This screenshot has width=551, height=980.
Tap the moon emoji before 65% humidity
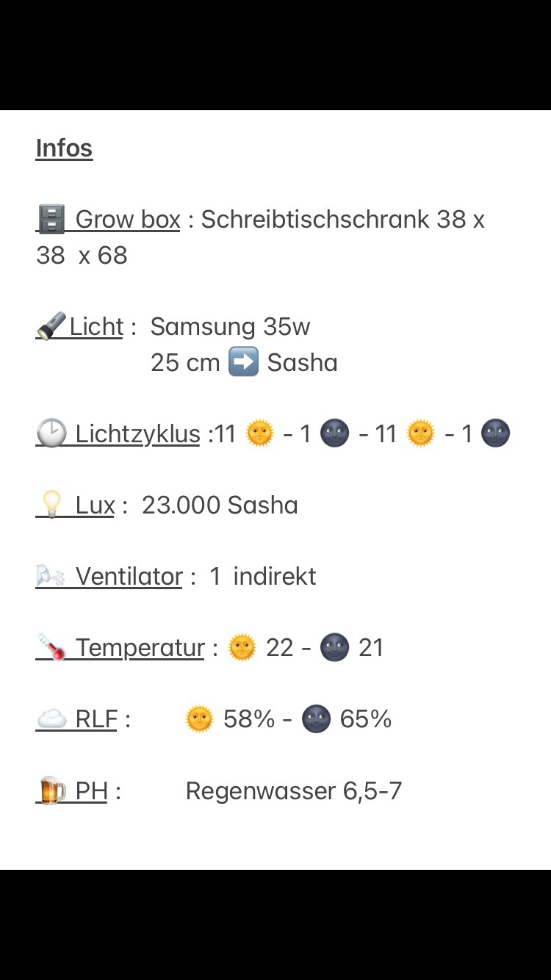(x=316, y=718)
